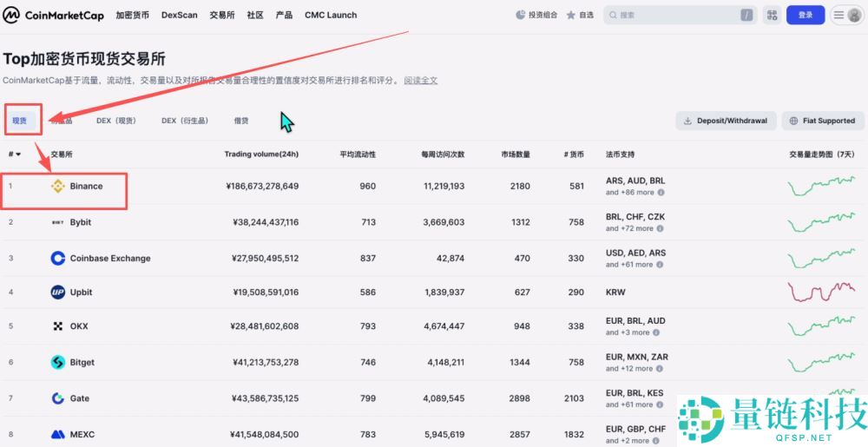This screenshot has height=447, width=868.
Task: Open the watchlist star icon
Action: (x=571, y=15)
